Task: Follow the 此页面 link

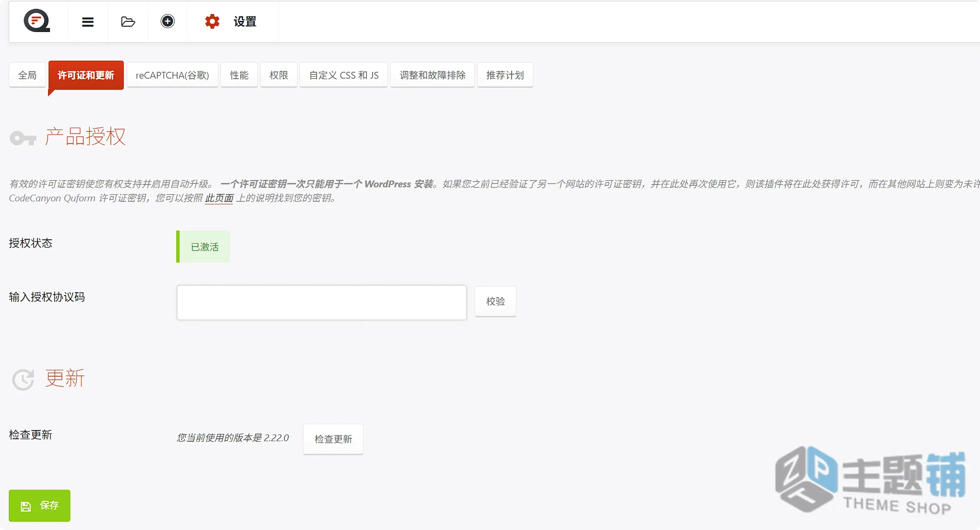Action: click(219, 198)
